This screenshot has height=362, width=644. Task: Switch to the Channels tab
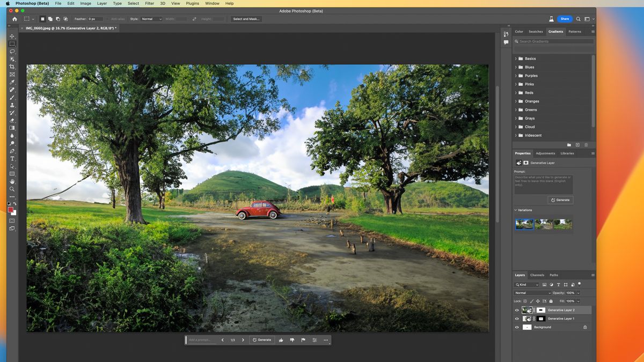537,275
